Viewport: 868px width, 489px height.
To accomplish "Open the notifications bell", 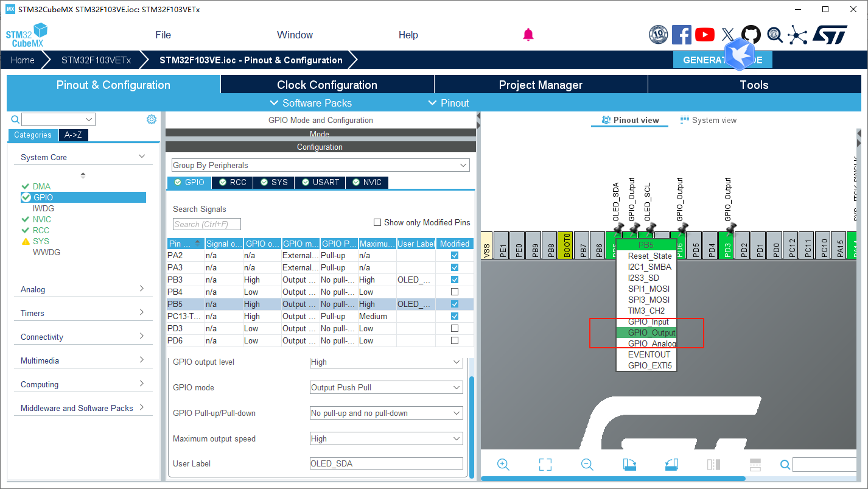I will click(x=528, y=35).
